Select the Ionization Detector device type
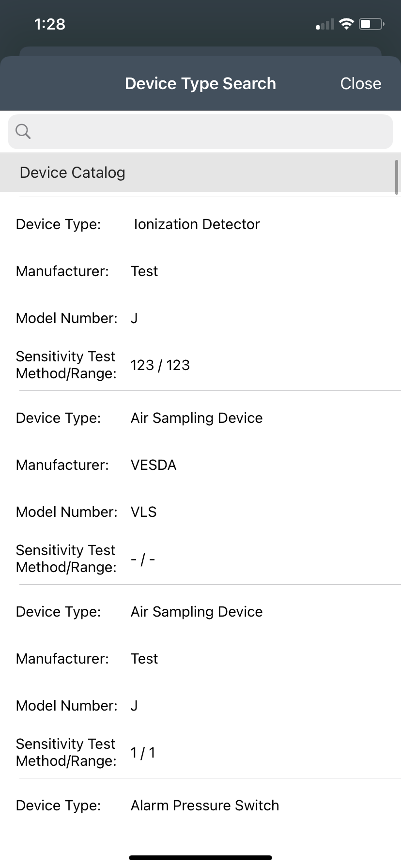Screen dimensions: 401x868 point(197,224)
